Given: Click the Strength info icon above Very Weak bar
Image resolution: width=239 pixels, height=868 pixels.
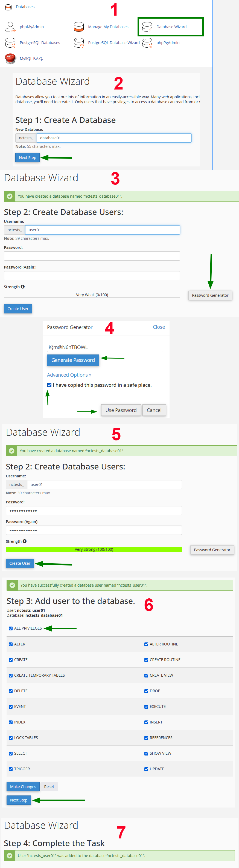Looking at the screenshot, I should (x=22, y=287).
